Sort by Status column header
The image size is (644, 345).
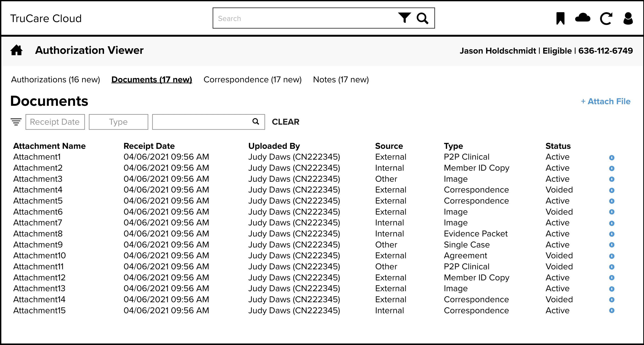coord(558,146)
